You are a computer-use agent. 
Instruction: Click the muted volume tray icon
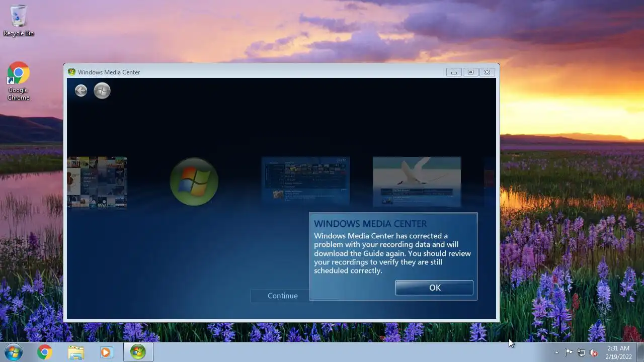(594, 353)
